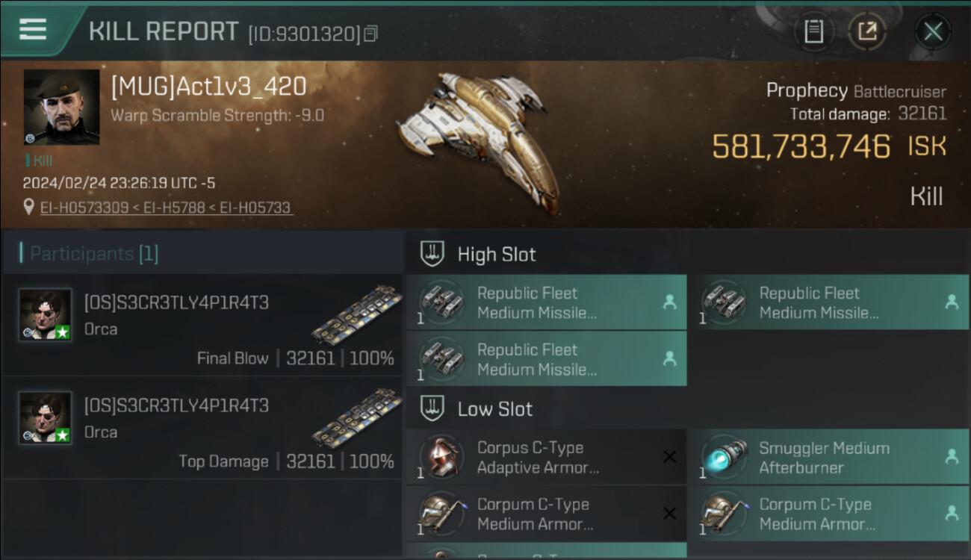The image size is (971, 560).
Task: Open the EI-H0573309 location link
Action: tap(84, 208)
